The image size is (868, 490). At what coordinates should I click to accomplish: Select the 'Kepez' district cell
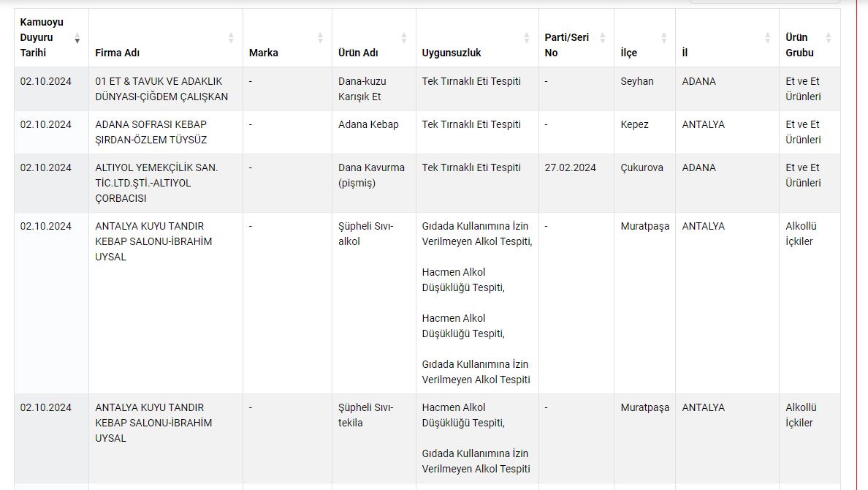[x=634, y=124]
